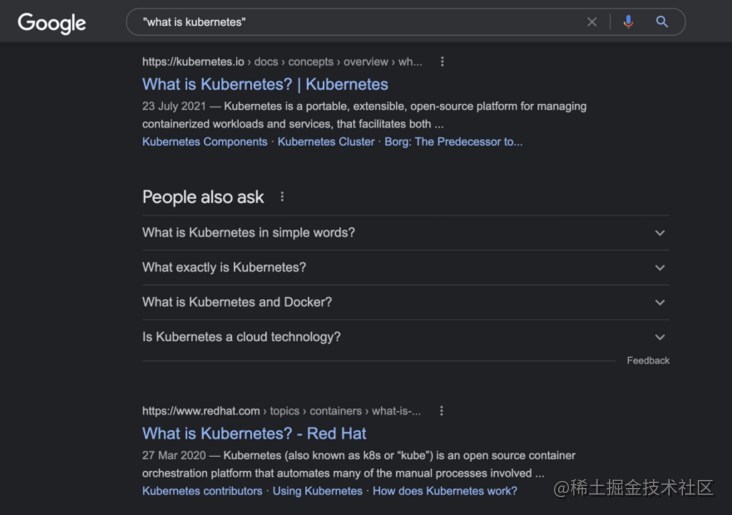This screenshot has width=732, height=515.
Task: Expand 'What is Kubernetes and Docker?'
Action: pyautogui.click(x=406, y=302)
